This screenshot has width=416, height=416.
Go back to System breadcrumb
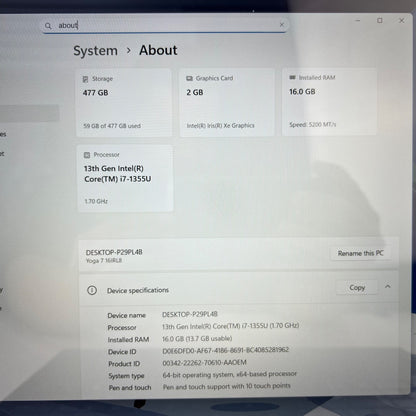pos(95,51)
